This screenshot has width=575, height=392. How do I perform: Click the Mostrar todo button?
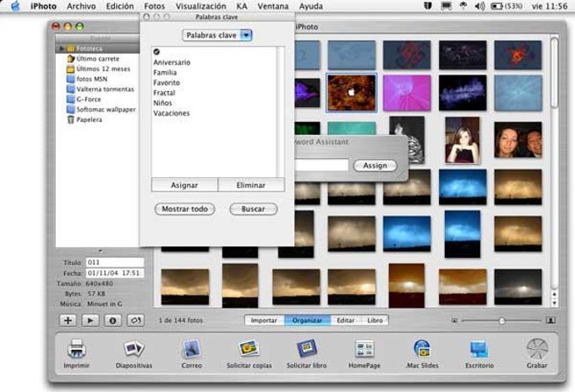(185, 210)
